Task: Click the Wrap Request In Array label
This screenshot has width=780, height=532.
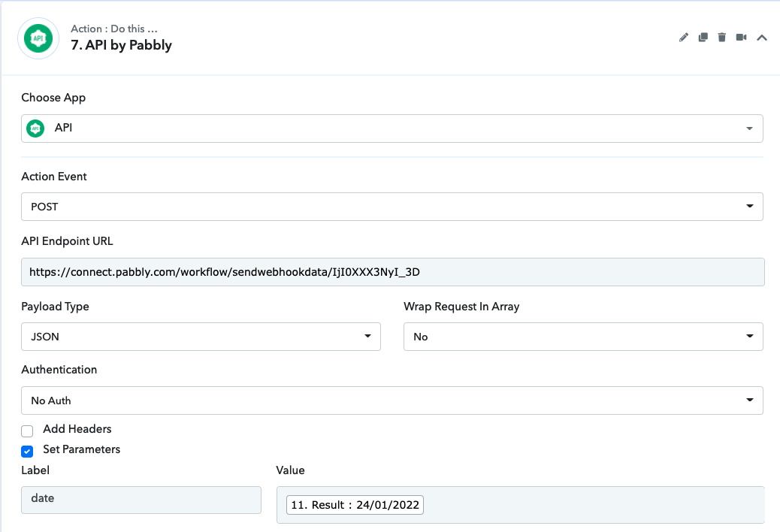Action: tap(461, 307)
